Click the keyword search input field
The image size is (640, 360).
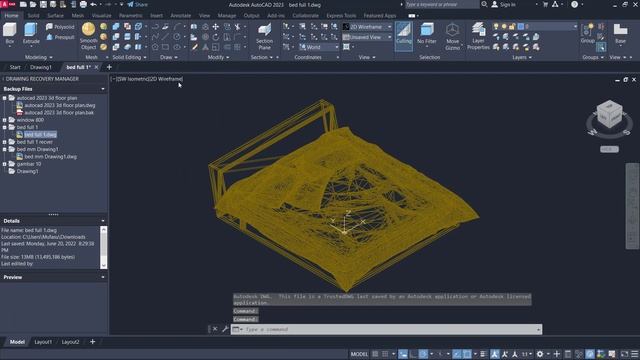pos(442,4)
